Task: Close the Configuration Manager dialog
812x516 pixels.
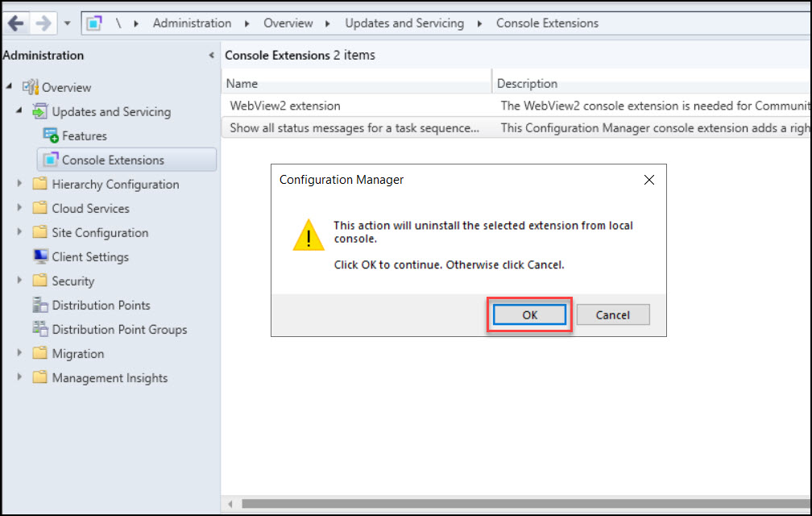Action: [x=649, y=180]
